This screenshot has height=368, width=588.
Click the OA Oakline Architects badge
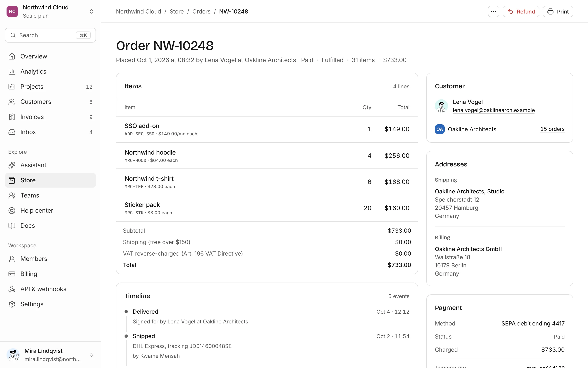440,129
